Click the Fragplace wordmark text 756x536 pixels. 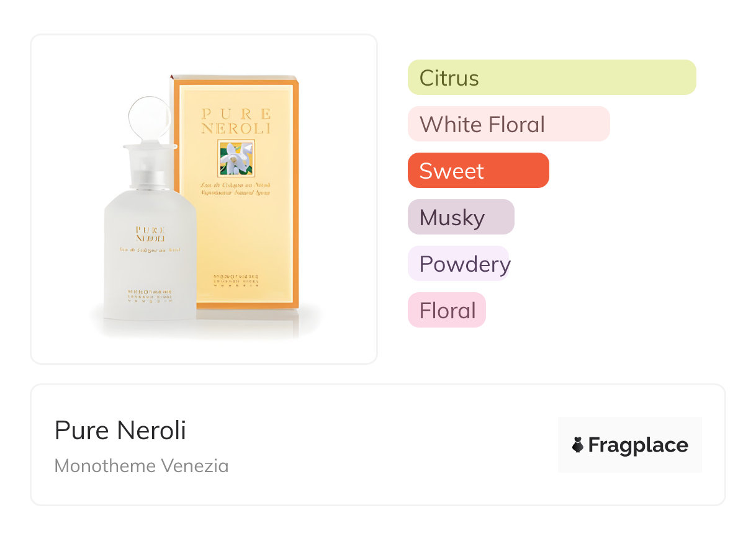(638, 445)
